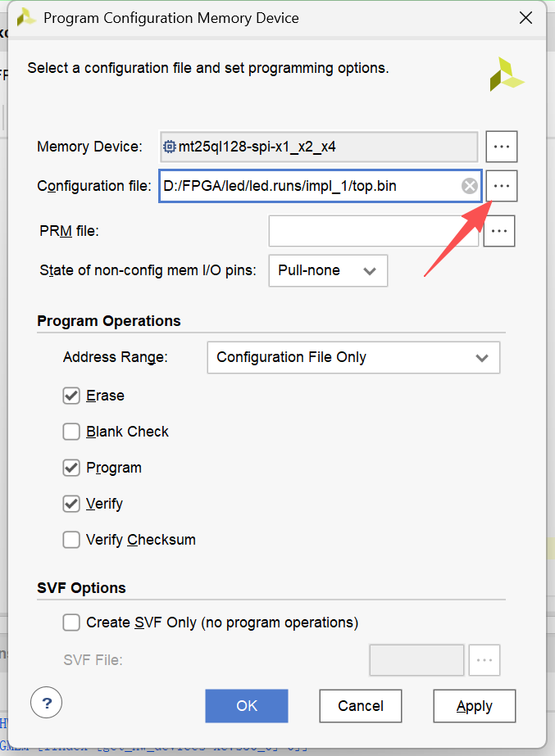Open the Pull-none I/O pins dropdown
The image size is (555, 756).
click(328, 270)
